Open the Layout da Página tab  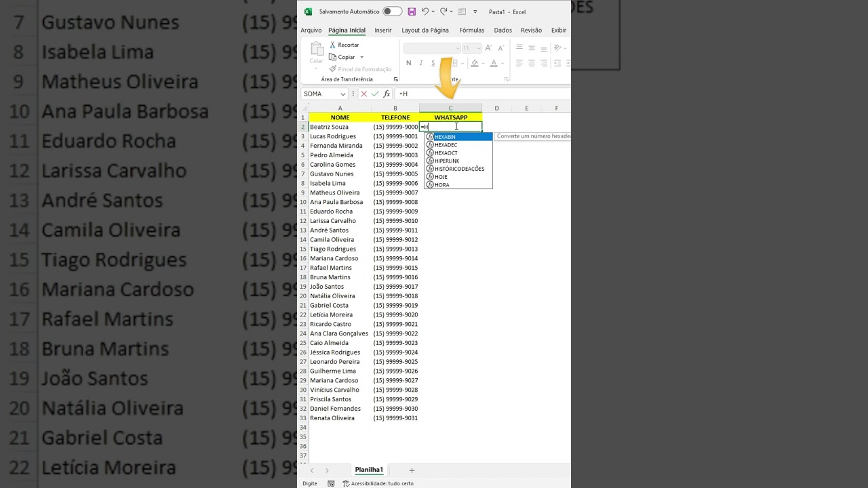tap(425, 30)
